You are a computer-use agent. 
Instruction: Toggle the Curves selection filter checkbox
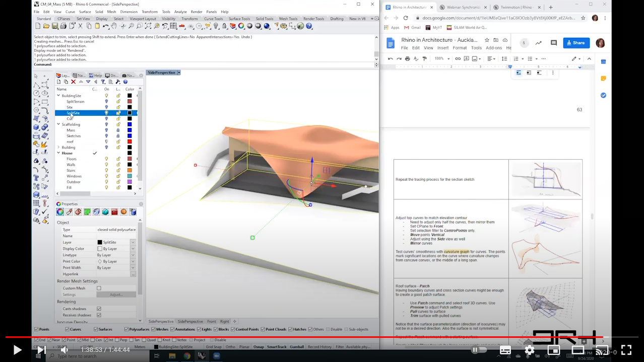68,329
